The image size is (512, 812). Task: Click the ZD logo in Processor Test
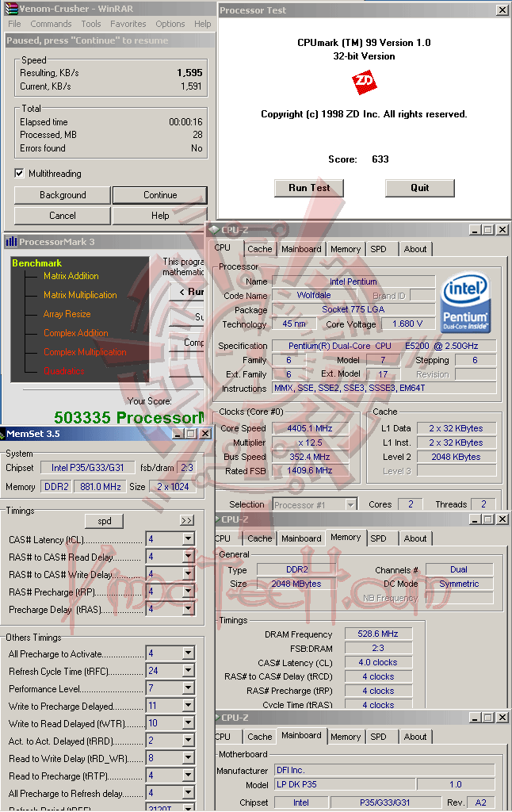pyautogui.click(x=364, y=82)
